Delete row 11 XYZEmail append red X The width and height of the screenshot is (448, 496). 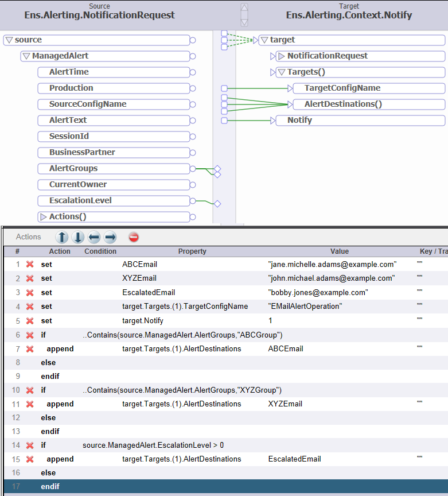(30, 404)
